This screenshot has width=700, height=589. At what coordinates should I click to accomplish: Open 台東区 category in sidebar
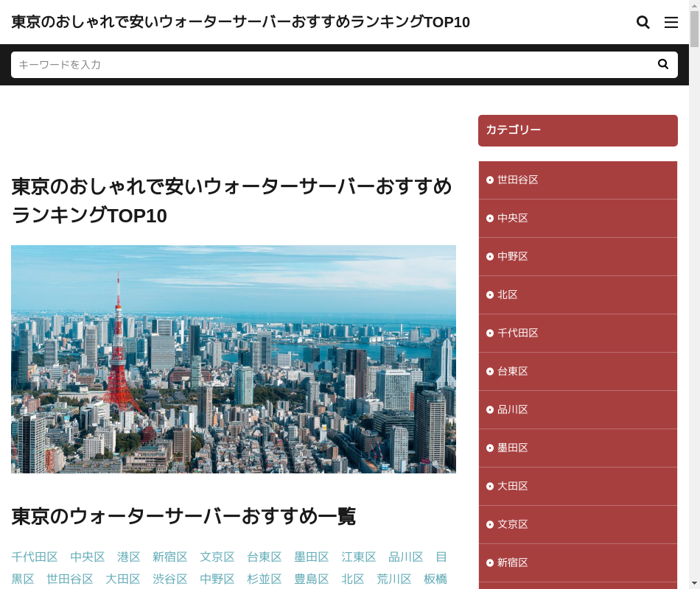578,372
